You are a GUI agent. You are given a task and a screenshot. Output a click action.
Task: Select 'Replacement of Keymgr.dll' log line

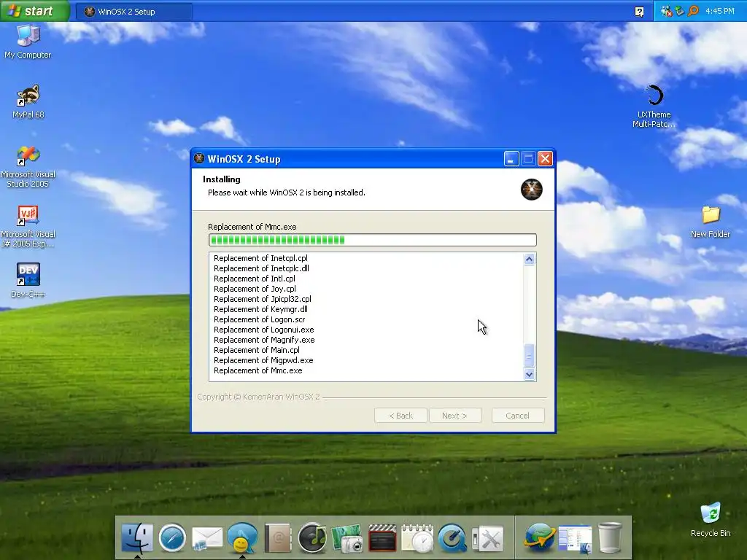pyautogui.click(x=260, y=309)
